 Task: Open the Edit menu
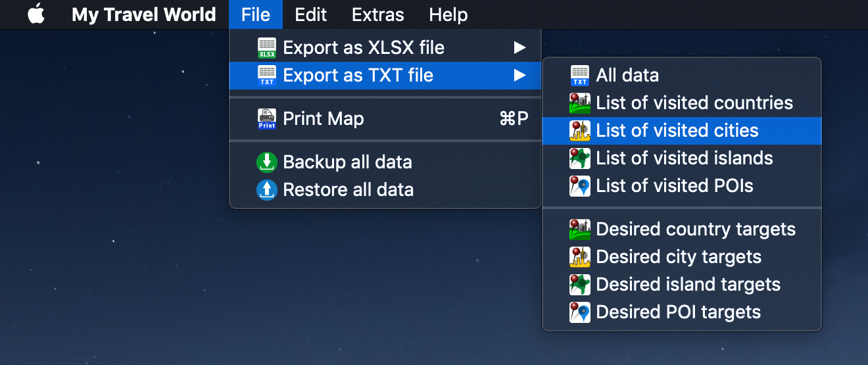point(311,14)
